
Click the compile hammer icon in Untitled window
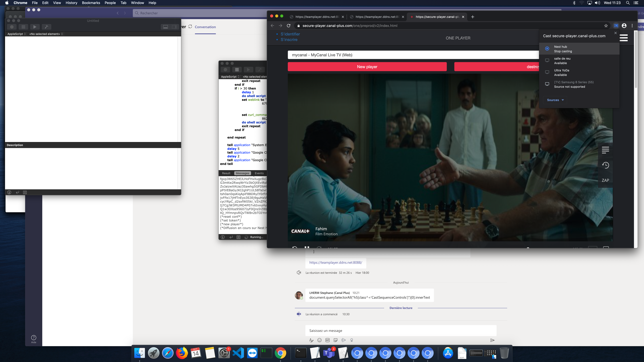click(46, 27)
